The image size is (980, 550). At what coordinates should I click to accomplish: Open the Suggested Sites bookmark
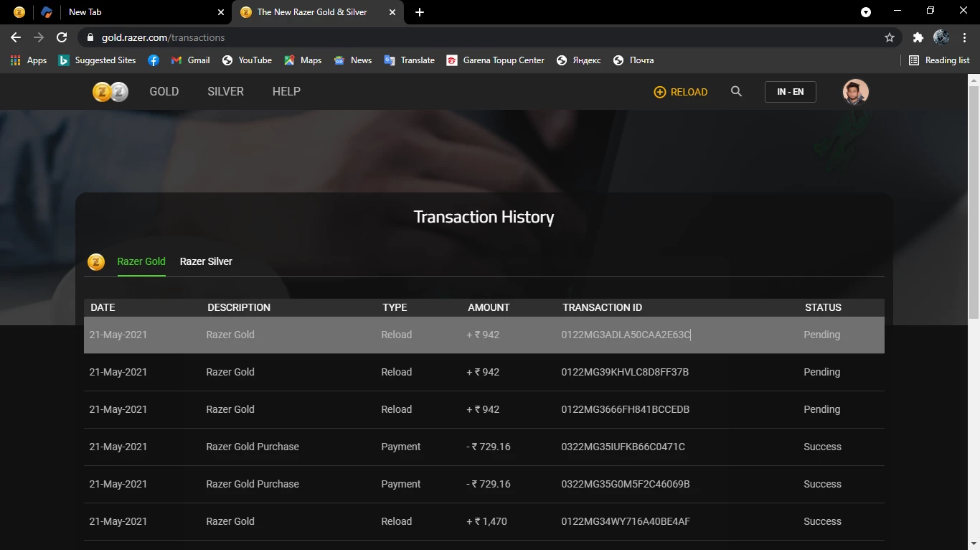pyautogui.click(x=98, y=60)
